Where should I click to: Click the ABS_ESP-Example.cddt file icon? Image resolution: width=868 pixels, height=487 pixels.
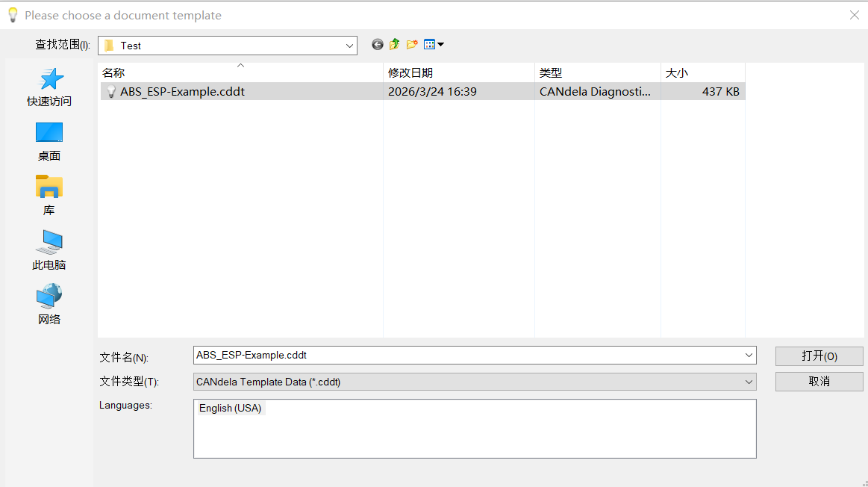click(x=111, y=91)
